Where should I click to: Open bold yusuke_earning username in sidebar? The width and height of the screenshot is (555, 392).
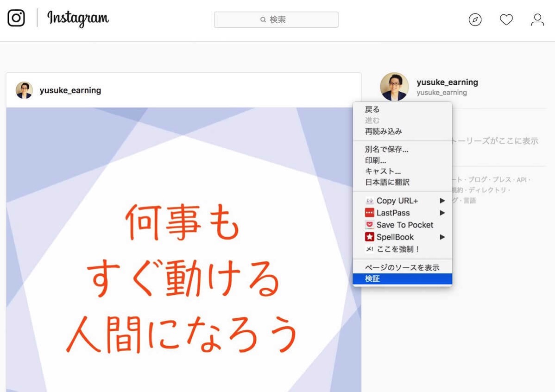coord(448,82)
